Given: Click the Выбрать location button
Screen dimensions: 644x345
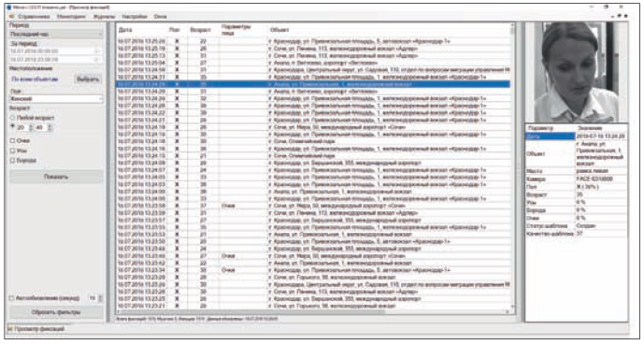Looking at the screenshot, I should (x=88, y=79).
